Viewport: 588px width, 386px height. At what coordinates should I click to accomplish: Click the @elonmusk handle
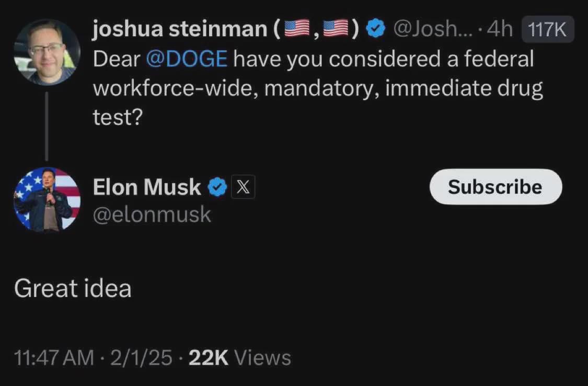point(152,214)
